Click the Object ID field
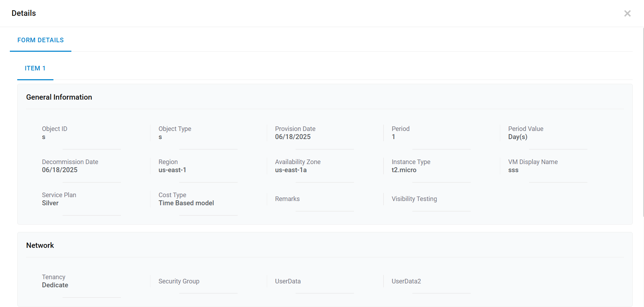 point(81,137)
